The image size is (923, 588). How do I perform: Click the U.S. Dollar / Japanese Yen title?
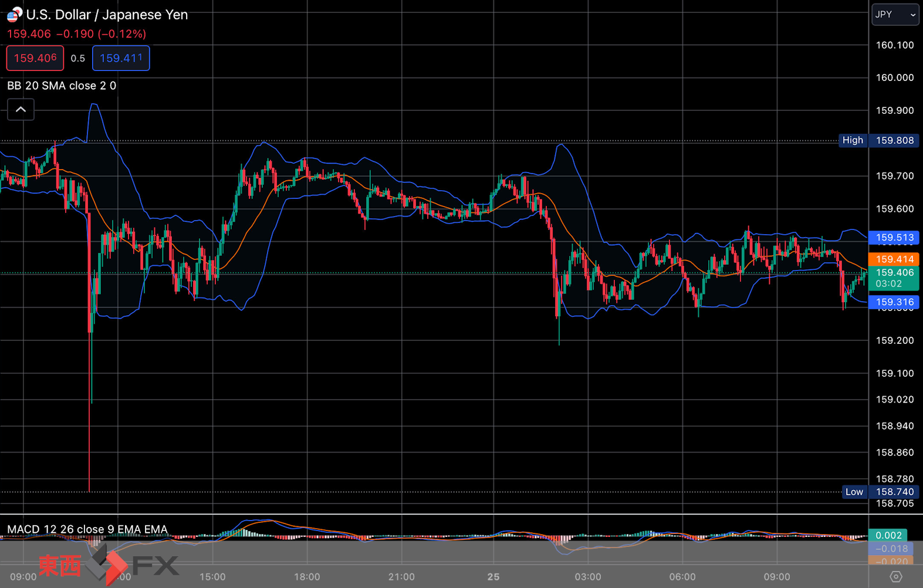coord(107,15)
